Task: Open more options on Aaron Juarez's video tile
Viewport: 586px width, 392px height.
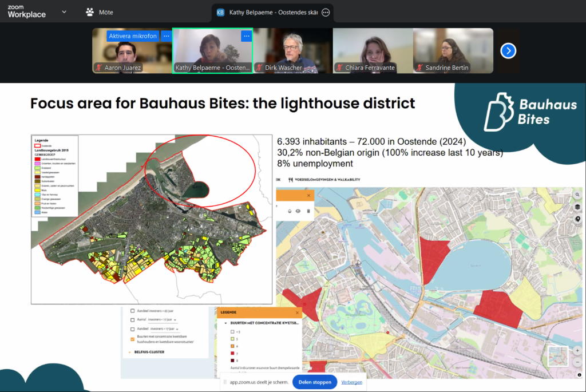Action: click(x=167, y=36)
